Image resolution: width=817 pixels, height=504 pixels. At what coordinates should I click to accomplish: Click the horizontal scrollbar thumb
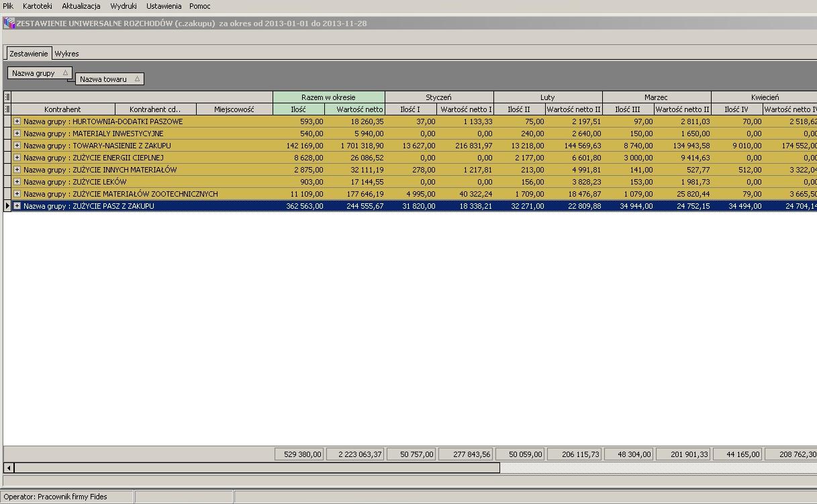(257, 468)
